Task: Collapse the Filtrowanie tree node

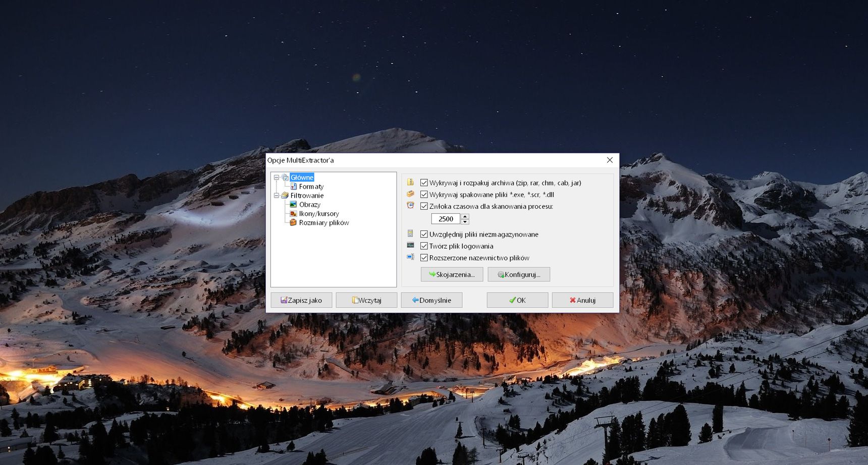Action: [x=277, y=196]
